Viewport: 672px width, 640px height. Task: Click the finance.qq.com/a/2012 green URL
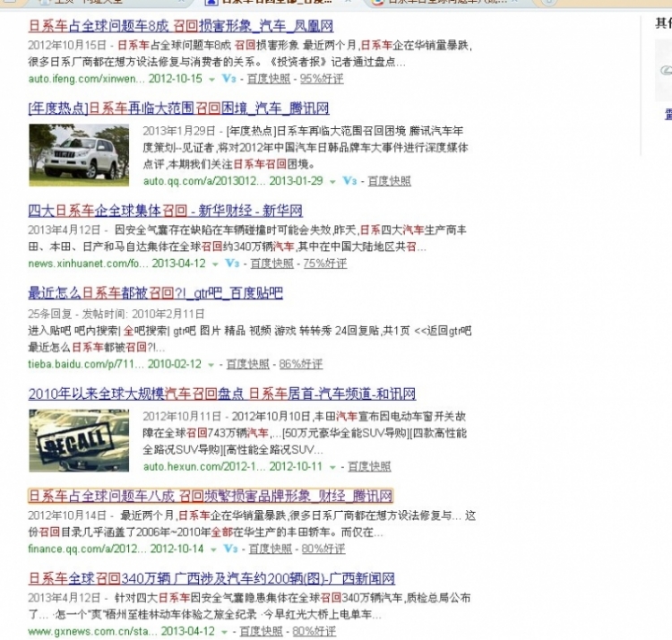tap(88, 549)
